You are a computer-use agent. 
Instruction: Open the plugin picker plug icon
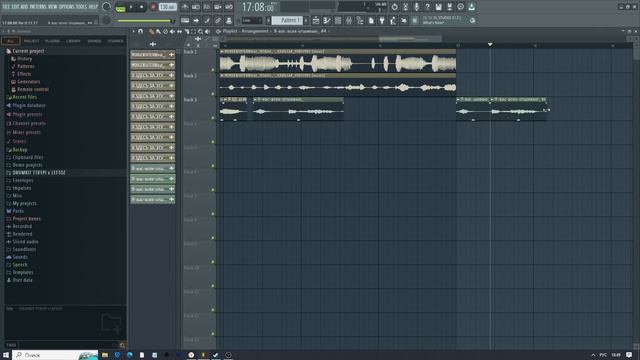click(x=382, y=20)
